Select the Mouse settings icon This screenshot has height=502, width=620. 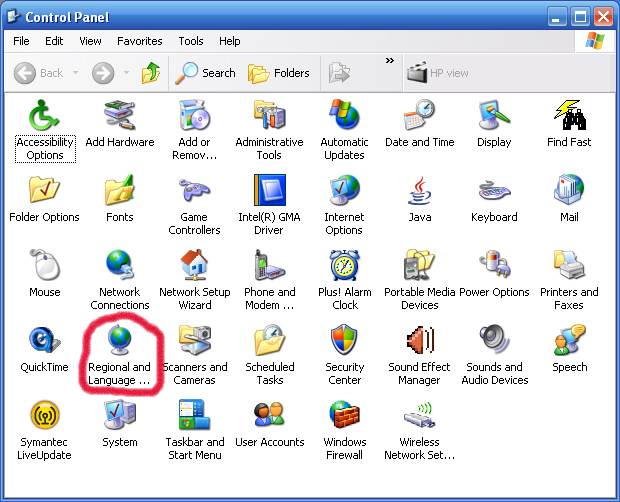pyautogui.click(x=44, y=265)
